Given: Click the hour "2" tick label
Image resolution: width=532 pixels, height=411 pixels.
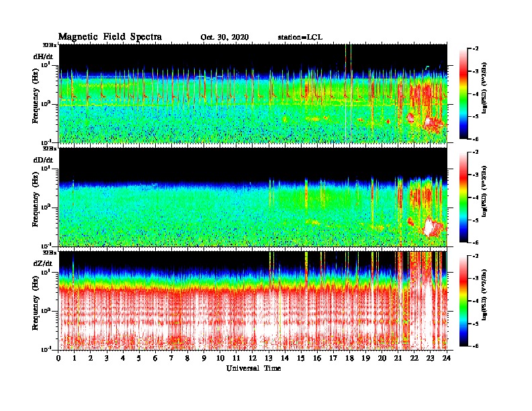Looking at the screenshot, I should [91, 358].
